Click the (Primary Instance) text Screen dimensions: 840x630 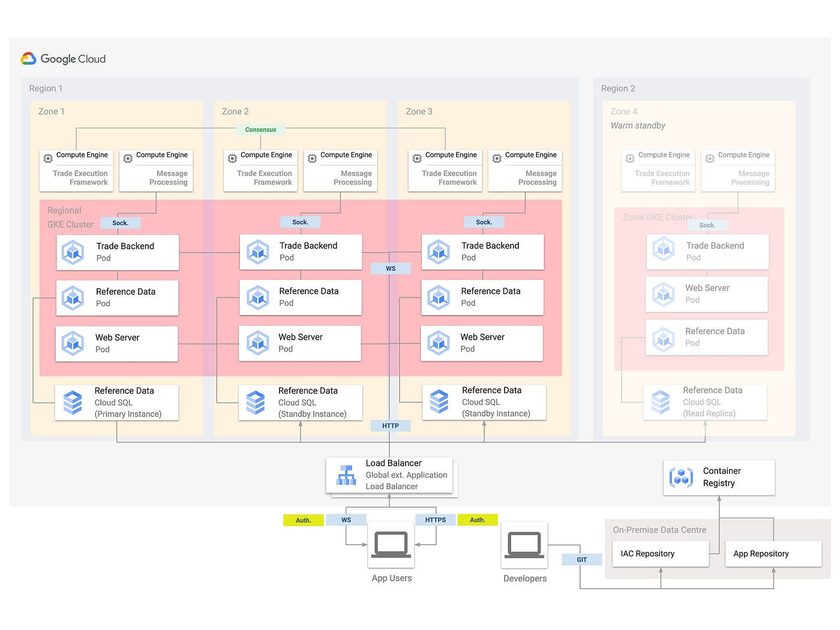128,414
